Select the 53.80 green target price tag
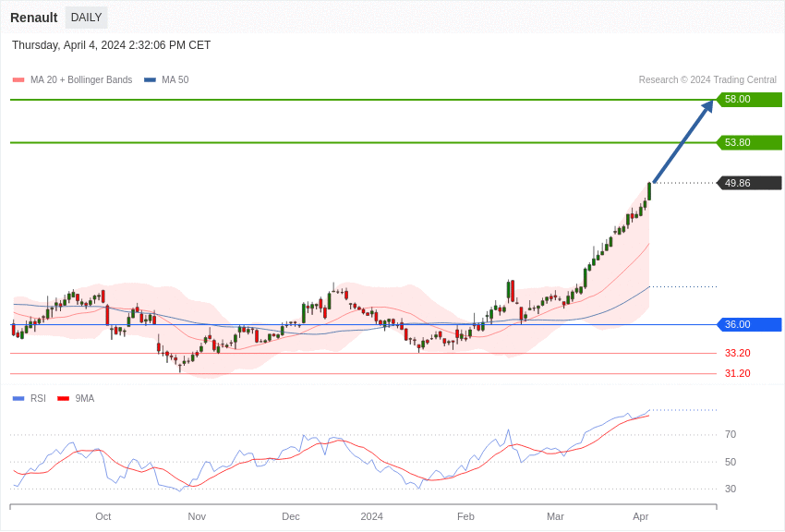 click(749, 142)
